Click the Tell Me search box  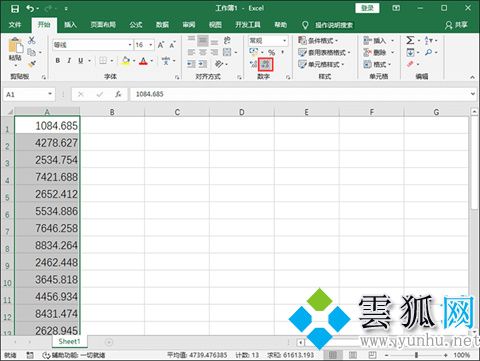(334, 25)
